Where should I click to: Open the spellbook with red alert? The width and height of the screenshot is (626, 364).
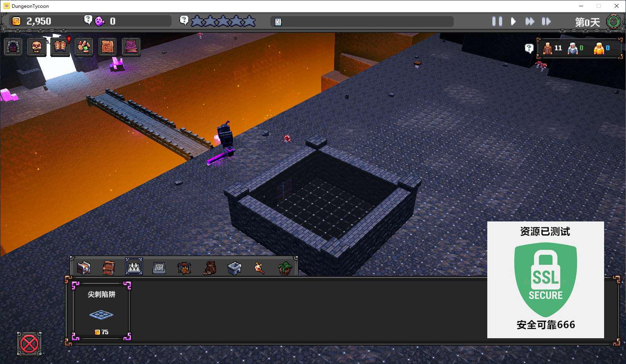click(60, 47)
